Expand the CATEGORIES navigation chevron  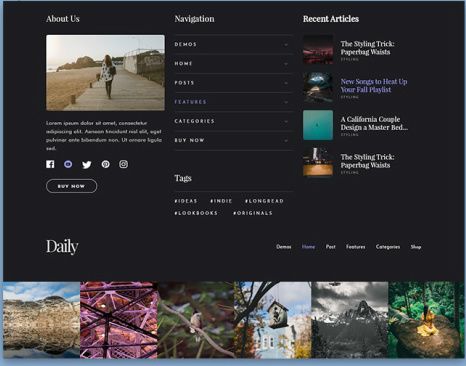[286, 121]
